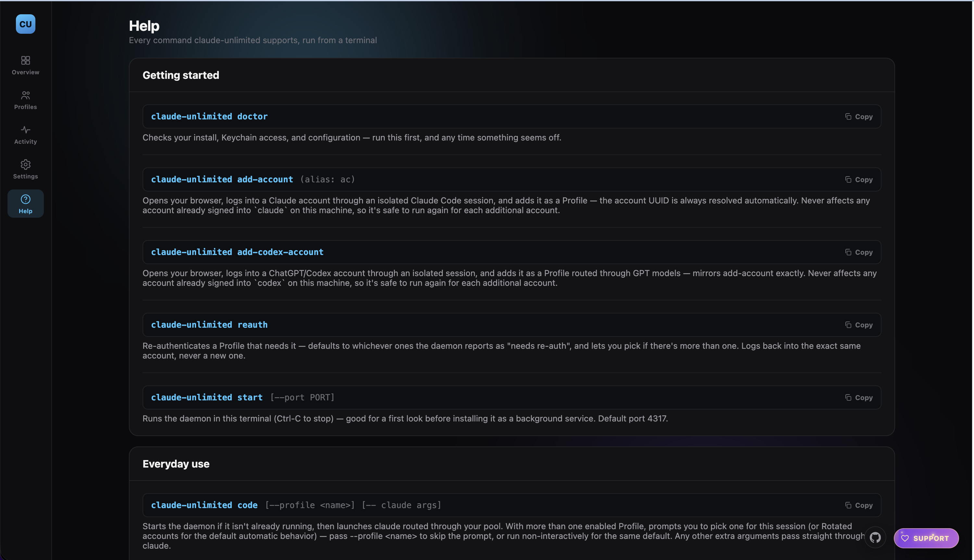Open Settings from the sidebar

[x=25, y=169]
